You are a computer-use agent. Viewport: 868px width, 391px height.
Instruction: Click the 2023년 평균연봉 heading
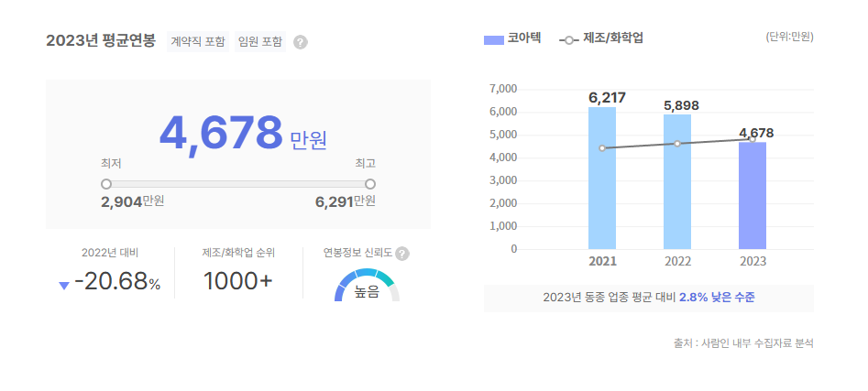click(x=102, y=41)
